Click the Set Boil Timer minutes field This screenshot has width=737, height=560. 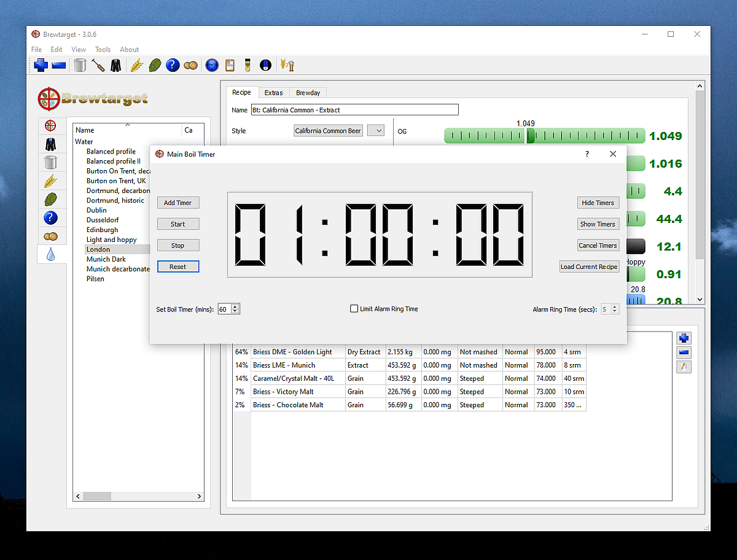[x=224, y=309]
